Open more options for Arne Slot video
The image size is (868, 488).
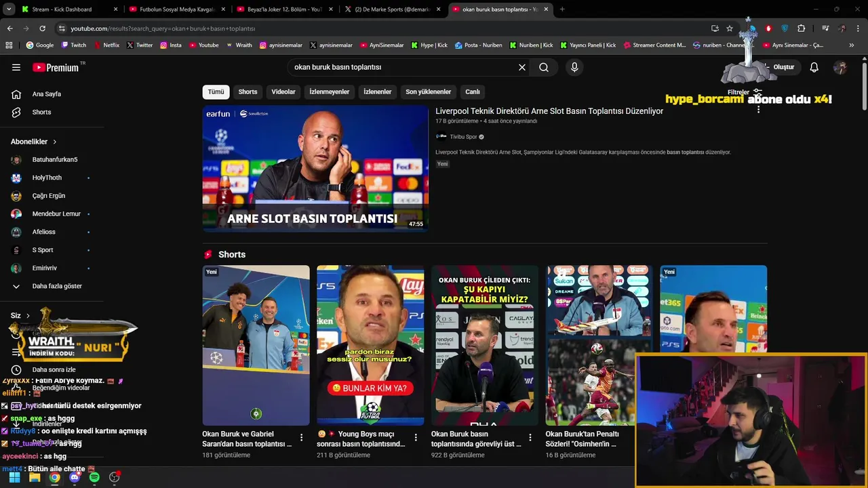click(758, 110)
